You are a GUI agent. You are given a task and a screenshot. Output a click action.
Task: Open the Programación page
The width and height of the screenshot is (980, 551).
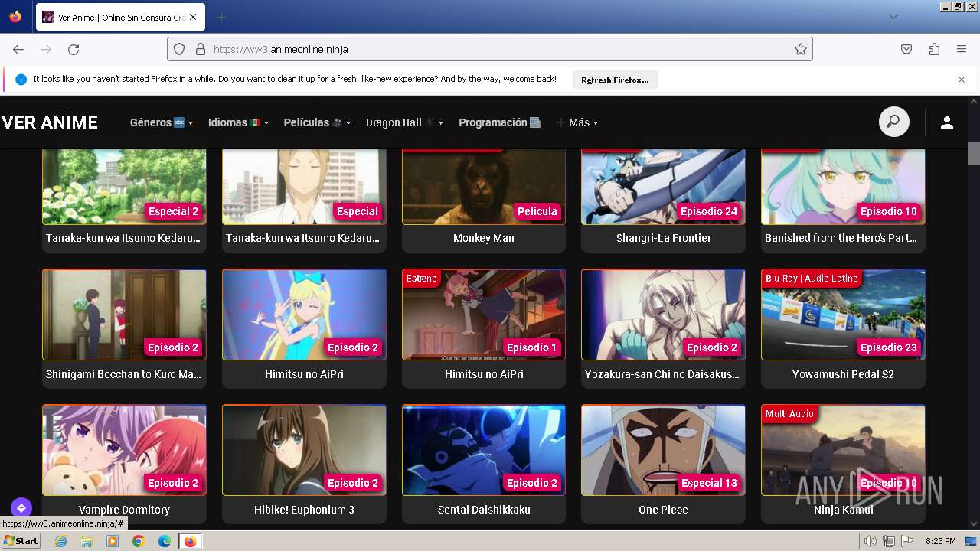[500, 122]
